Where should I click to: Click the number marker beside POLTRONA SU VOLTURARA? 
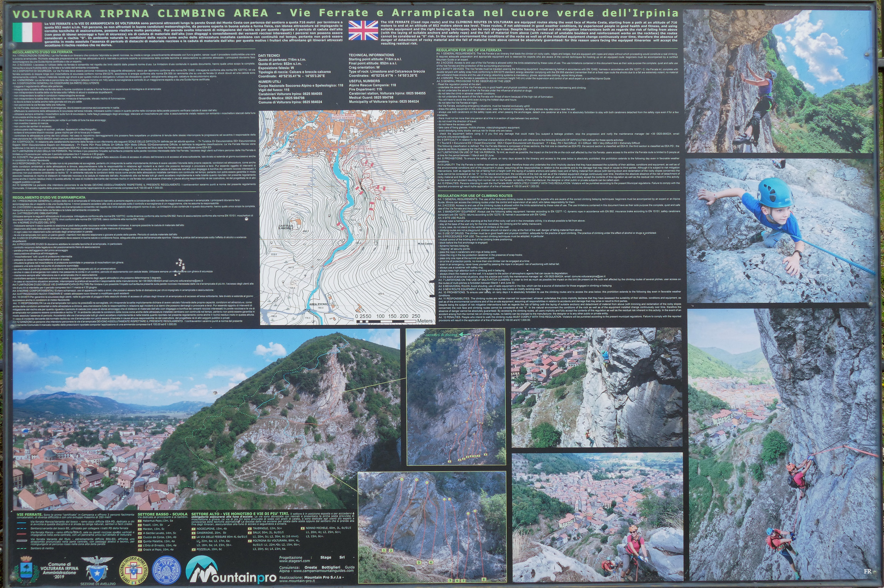point(250,541)
